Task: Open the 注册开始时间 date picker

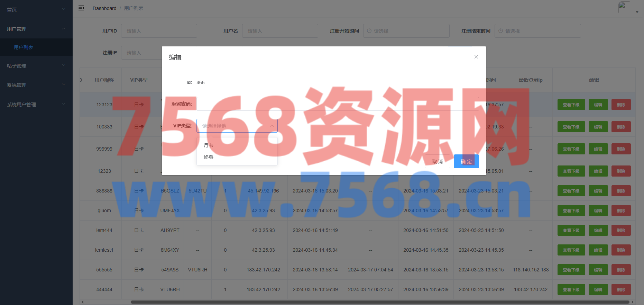Action: (406, 31)
